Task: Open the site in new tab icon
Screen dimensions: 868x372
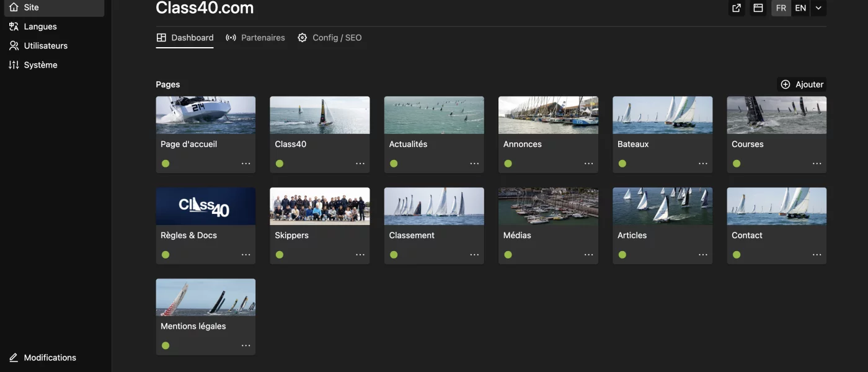Action: (x=737, y=8)
